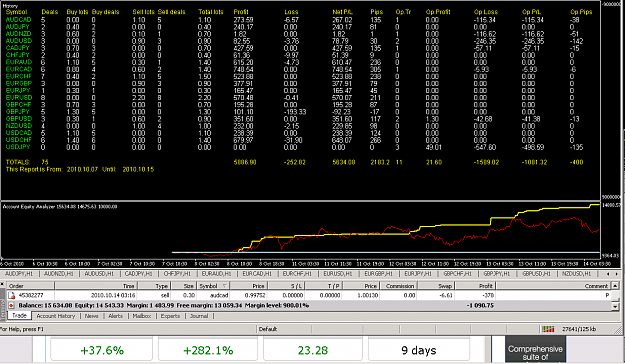Image resolution: width=625 pixels, height=364 pixels.
Task: Click the Commission column header
Action: coord(398,286)
